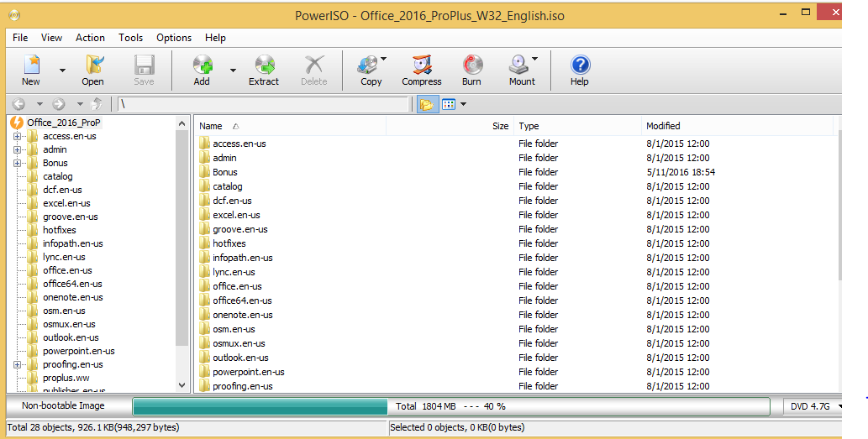The height and width of the screenshot is (439, 868).
Task: Click the folder icon beside admin in the list
Action: [205, 158]
